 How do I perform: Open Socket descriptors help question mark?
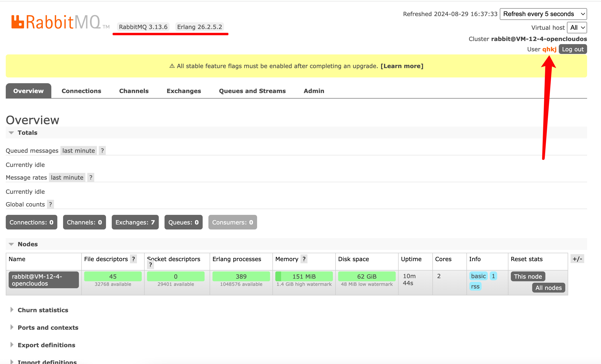[151, 265]
